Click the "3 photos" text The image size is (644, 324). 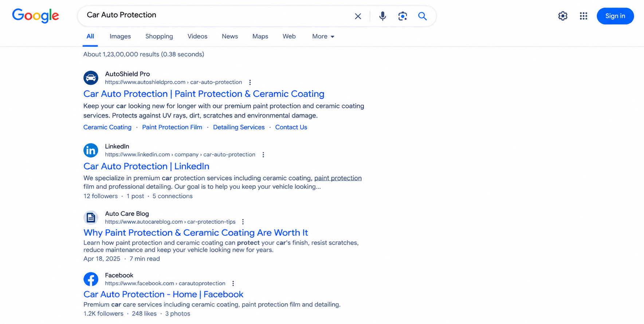click(x=177, y=314)
